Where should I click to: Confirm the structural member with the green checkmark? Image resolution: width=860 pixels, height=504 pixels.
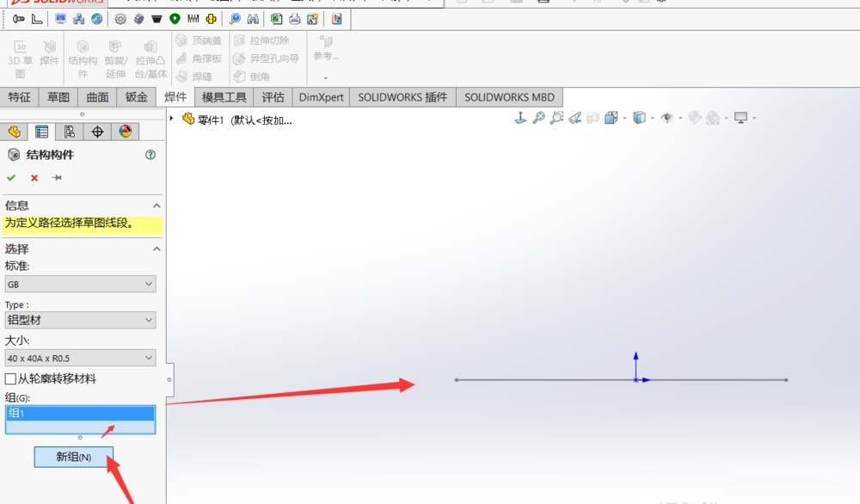pos(12,177)
